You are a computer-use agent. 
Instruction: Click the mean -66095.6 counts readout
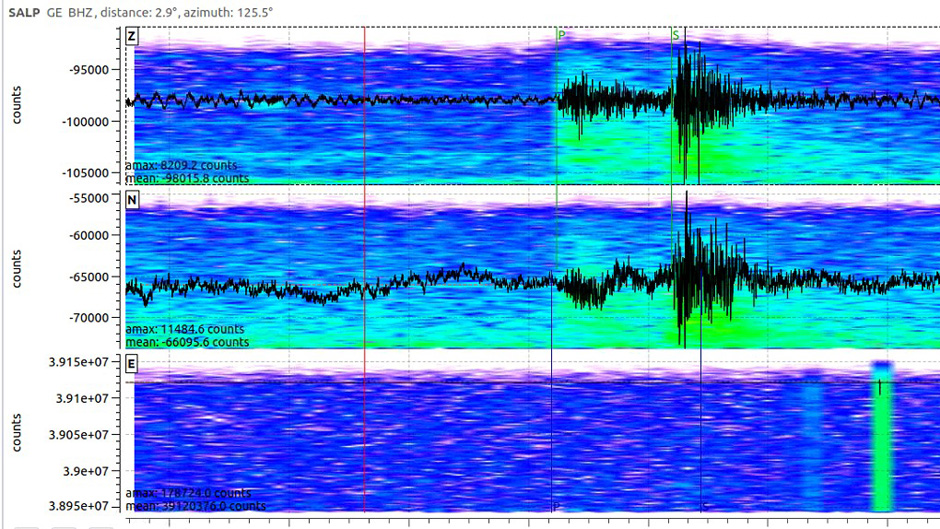tap(186, 342)
